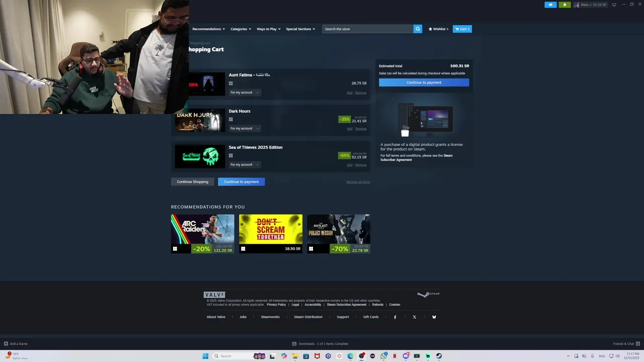Click Remove all items link
644x362 pixels.
(358, 182)
